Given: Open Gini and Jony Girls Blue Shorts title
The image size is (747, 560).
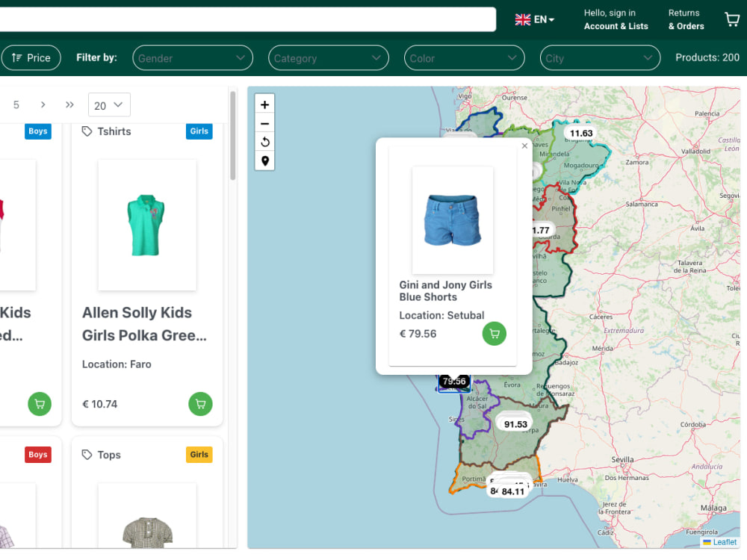Looking at the screenshot, I should point(445,291).
